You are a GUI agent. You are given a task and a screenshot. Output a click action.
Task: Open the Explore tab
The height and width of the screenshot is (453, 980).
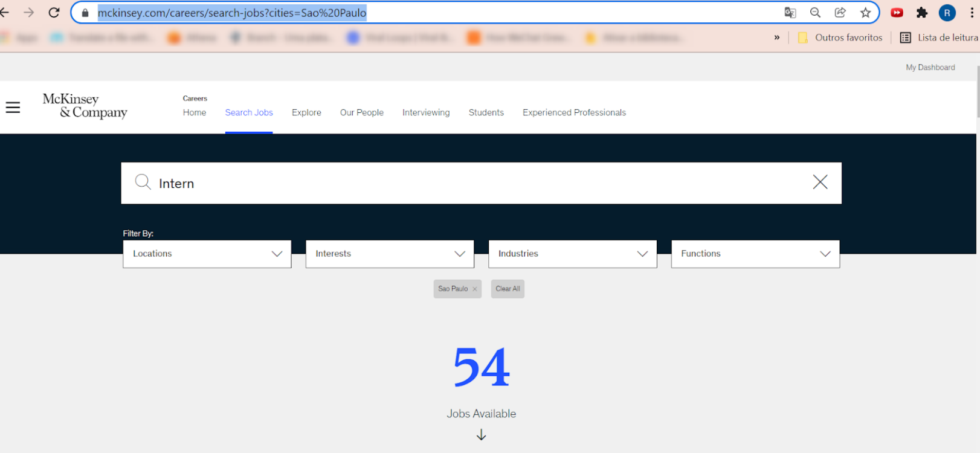(306, 112)
